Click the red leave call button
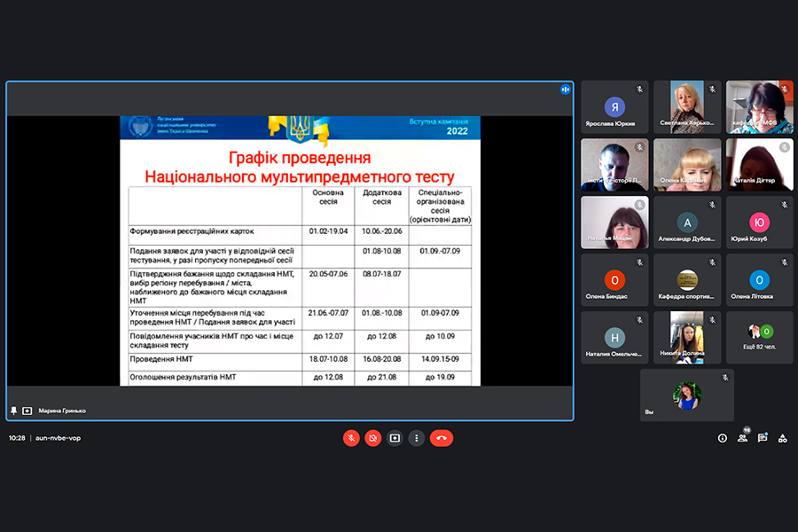The image size is (798, 532). coord(442,438)
